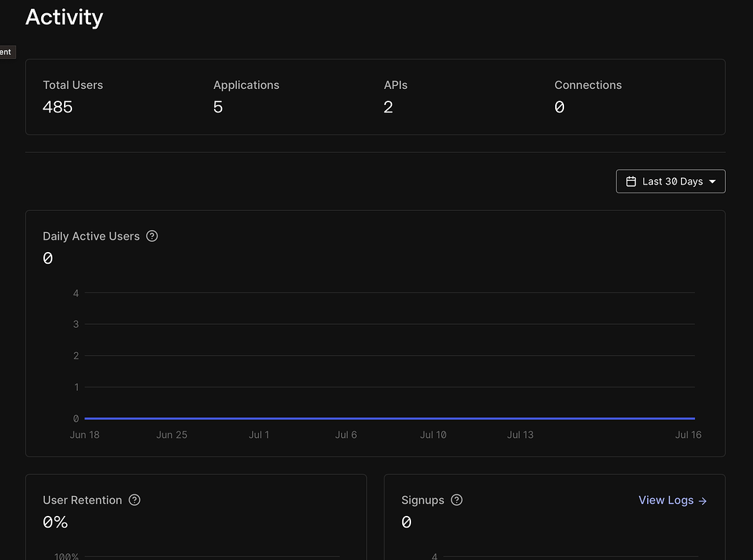Select the Total Users stat showing 485
This screenshot has height=560, width=753.
point(73,96)
